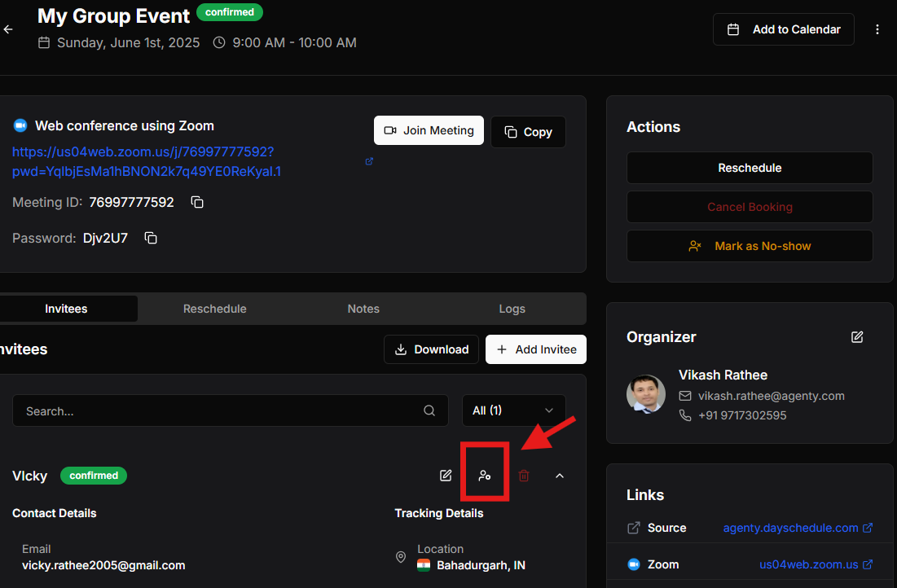Click Vikash Rathee's profile photo
Image resolution: width=897 pixels, height=588 pixels.
click(x=646, y=394)
